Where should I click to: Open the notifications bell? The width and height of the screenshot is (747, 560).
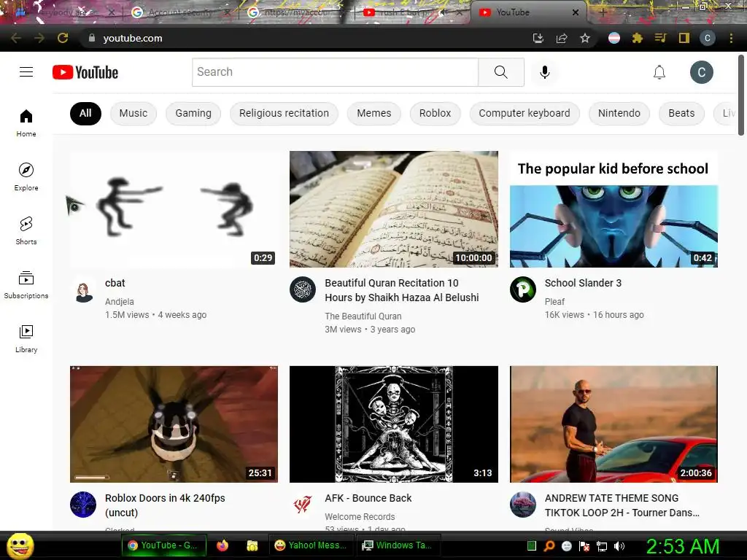coord(659,72)
